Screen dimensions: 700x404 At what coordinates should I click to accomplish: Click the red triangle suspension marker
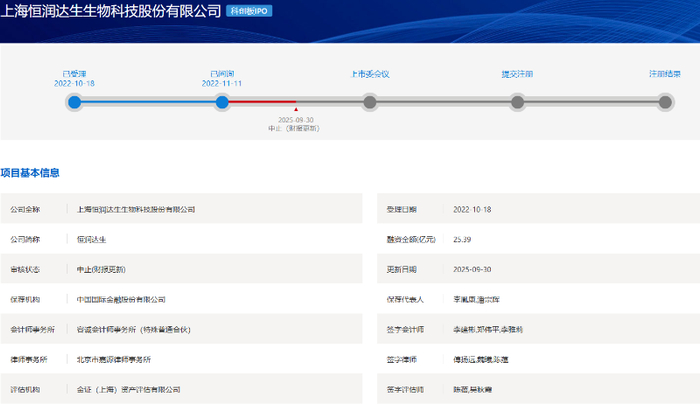coord(295,110)
